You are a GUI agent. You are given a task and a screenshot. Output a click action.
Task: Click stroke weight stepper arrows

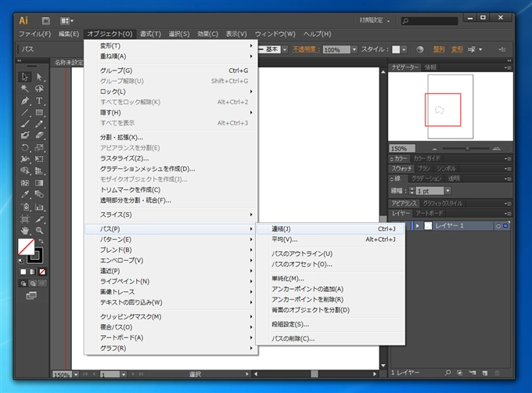412,191
